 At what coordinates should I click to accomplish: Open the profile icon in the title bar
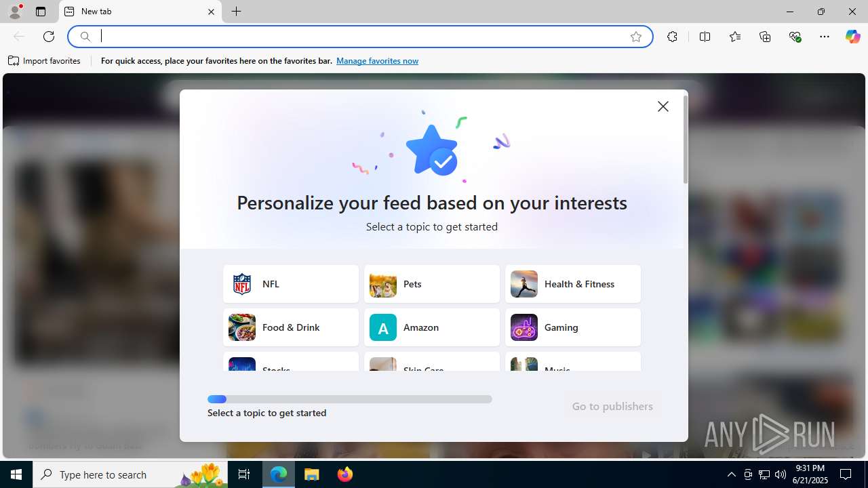point(15,12)
